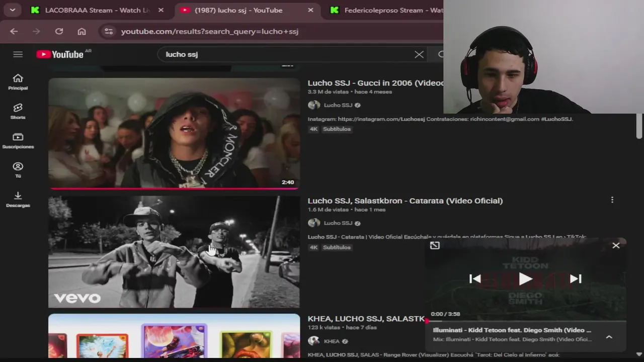Seek on the miniplayer progress bar
This screenshot has width=644, height=362.
coord(526,320)
